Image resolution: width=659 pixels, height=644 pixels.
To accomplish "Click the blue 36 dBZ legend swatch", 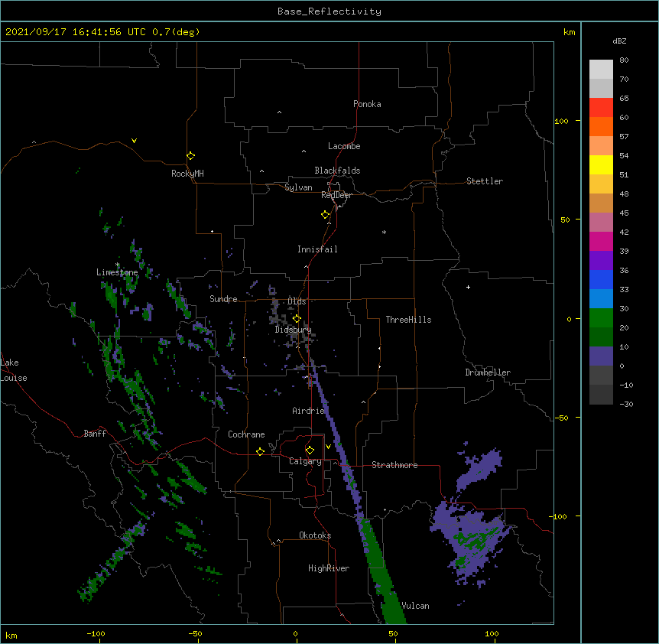I will (601, 279).
